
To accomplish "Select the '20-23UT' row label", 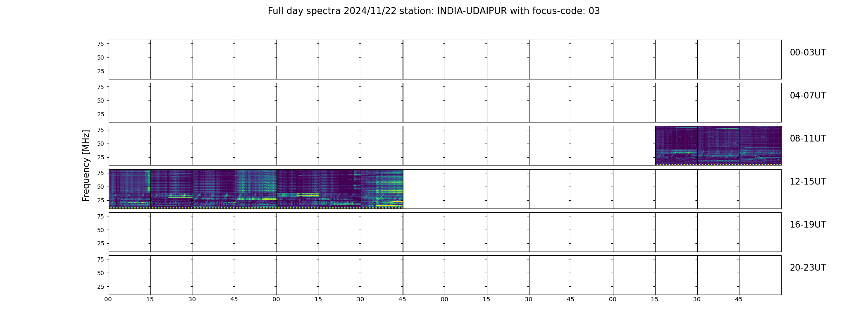I will [x=808, y=268].
